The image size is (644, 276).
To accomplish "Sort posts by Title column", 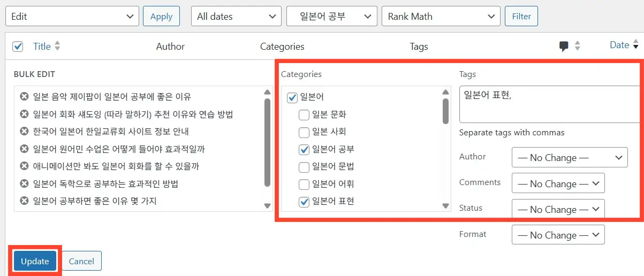I will coord(42,47).
